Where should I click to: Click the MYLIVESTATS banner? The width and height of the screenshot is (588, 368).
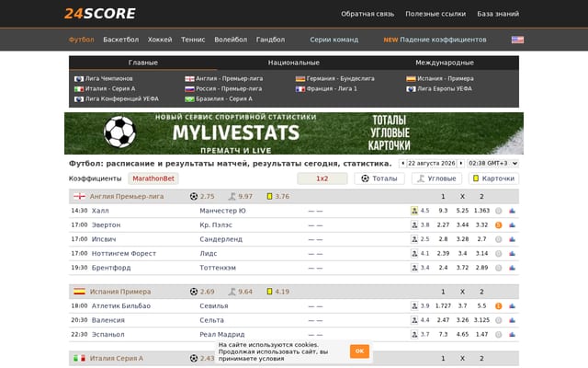tap(294, 133)
